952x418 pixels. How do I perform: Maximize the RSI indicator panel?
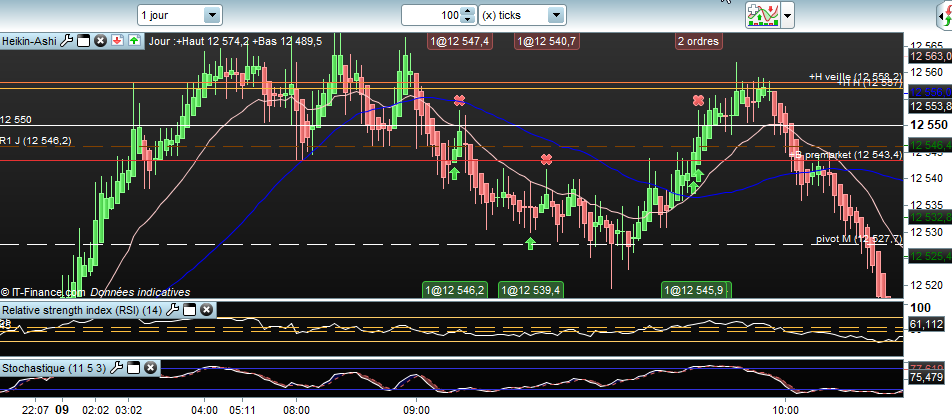189,310
